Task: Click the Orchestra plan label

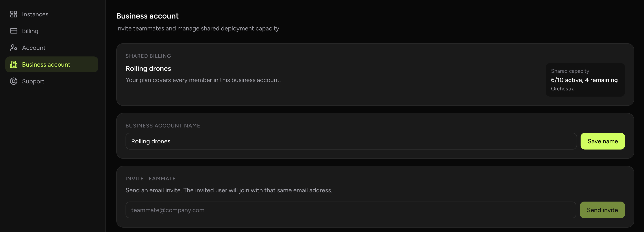Action: pos(563,88)
